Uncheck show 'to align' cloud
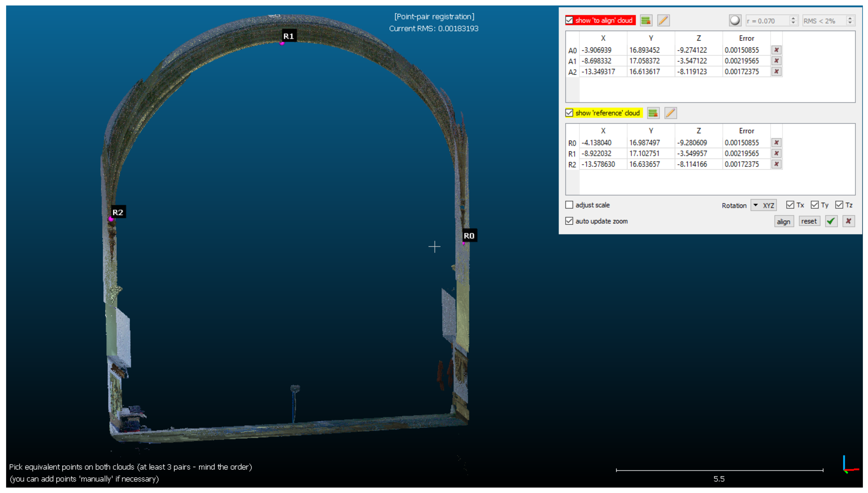868x493 pixels. [569, 20]
